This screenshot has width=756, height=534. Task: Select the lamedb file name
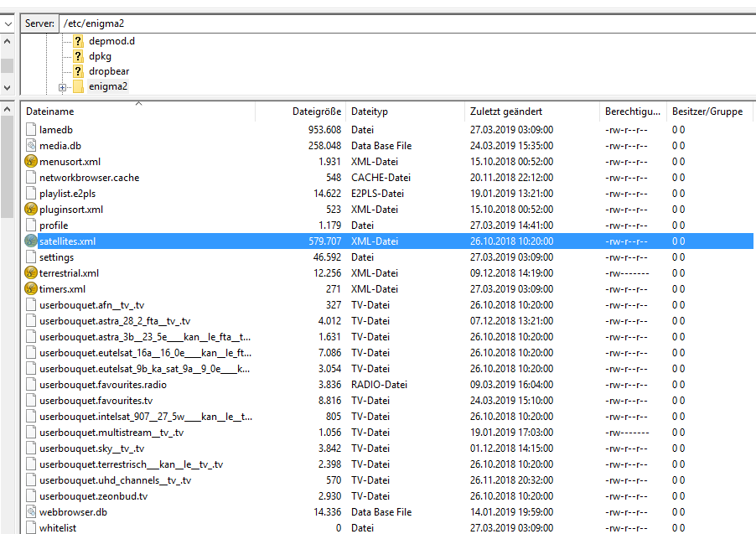[x=56, y=130]
